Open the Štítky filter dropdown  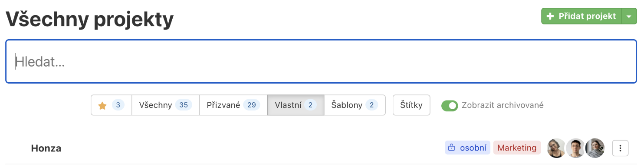[x=411, y=105]
